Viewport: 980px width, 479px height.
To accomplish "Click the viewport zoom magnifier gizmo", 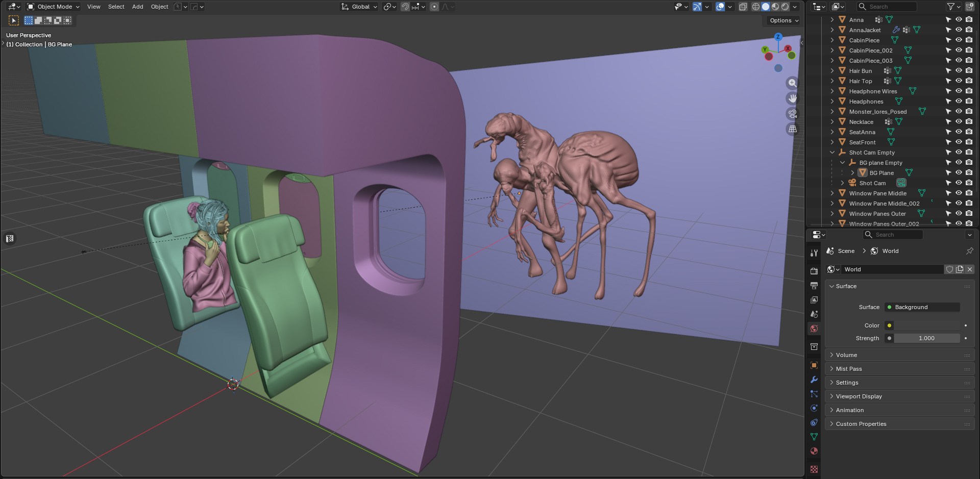I will click(x=792, y=83).
